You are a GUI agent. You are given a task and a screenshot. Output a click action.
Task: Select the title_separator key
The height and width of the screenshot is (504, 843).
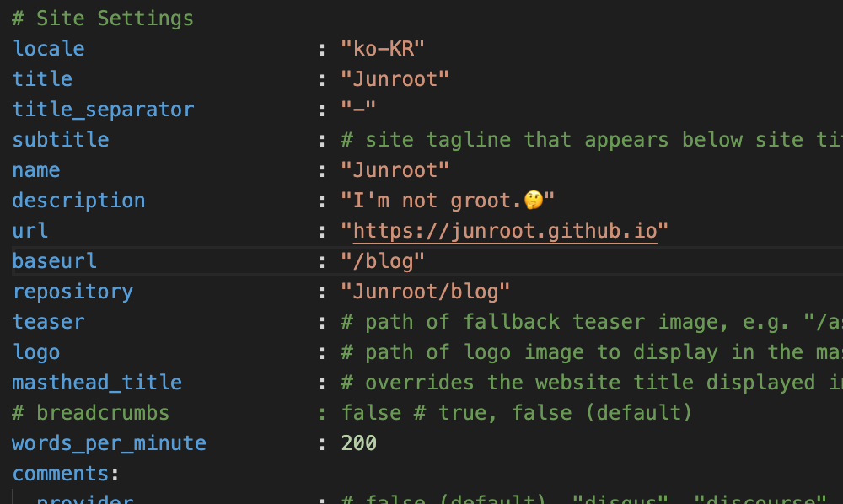pyautogui.click(x=103, y=110)
